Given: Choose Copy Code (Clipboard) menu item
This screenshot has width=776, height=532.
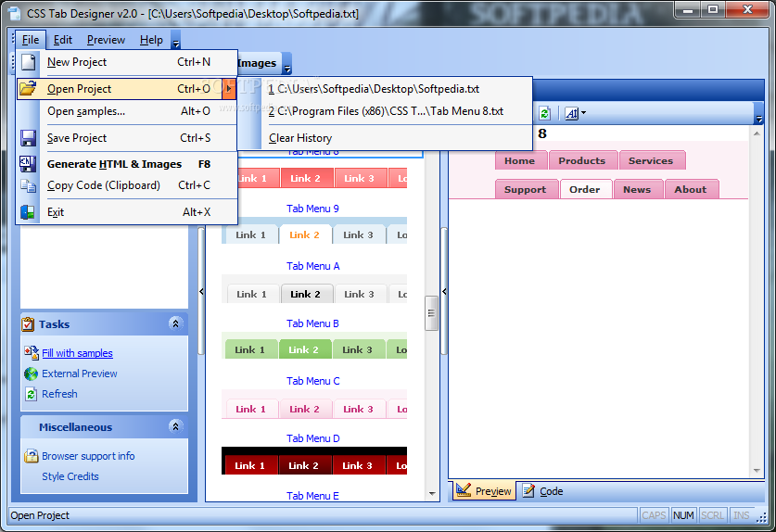Looking at the screenshot, I should pyautogui.click(x=127, y=185).
